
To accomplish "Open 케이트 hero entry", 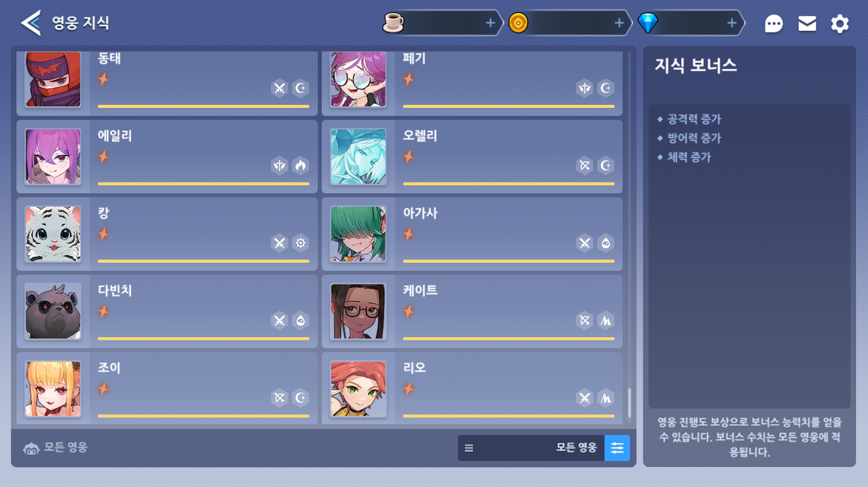I will (472, 312).
